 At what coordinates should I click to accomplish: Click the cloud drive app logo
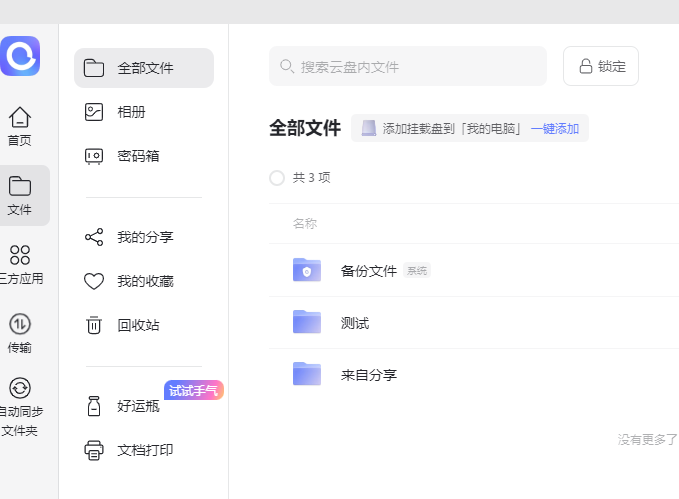(x=20, y=56)
